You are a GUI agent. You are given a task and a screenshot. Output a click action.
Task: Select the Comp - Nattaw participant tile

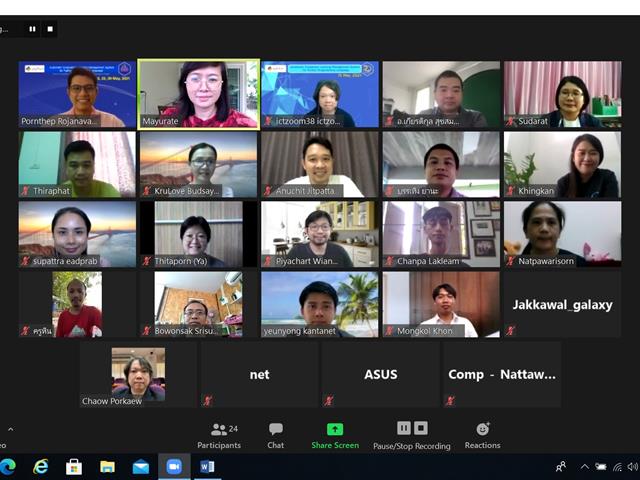502,375
